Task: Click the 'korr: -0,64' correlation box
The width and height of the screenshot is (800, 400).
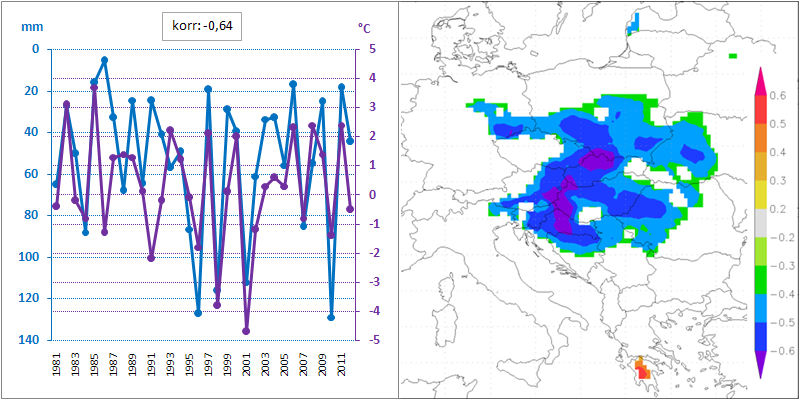Action: (x=202, y=27)
